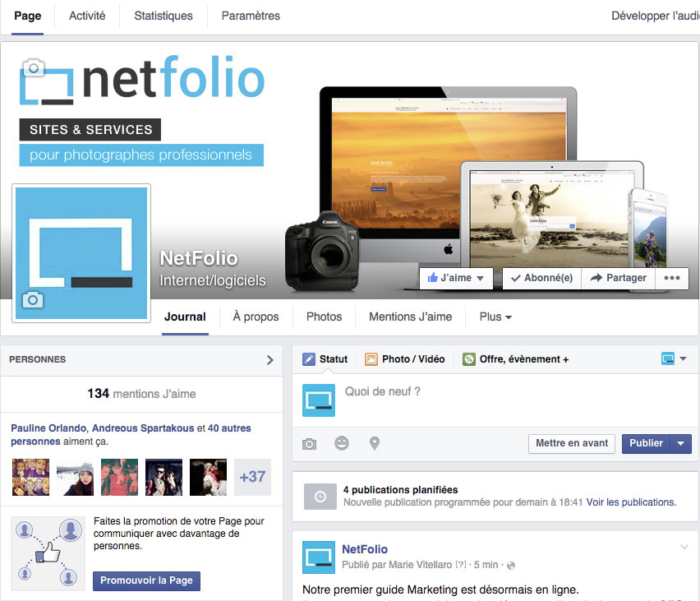The height and width of the screenshot is (601, 700).
Task: Click the [?] help link beside Marie Vitellaro
Action: pos(461,566)
